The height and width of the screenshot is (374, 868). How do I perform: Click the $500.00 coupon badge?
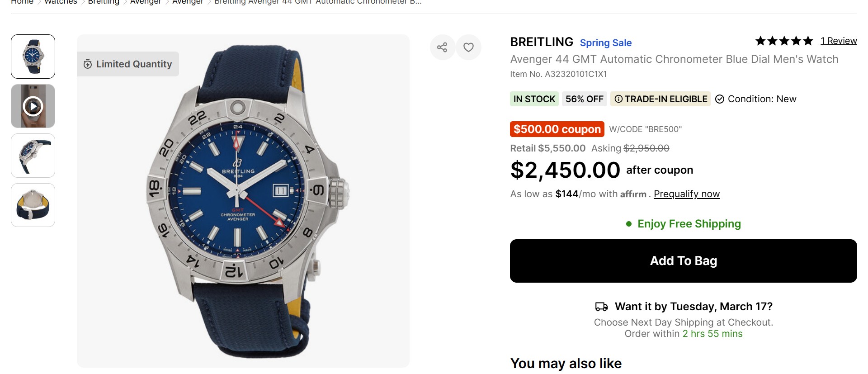click(x=557, y=129)
